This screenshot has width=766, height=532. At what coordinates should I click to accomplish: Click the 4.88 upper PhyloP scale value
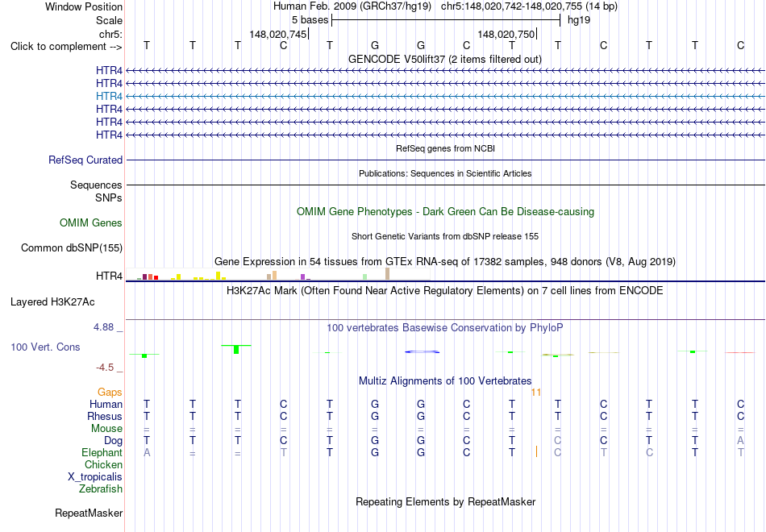coord(103,327)
